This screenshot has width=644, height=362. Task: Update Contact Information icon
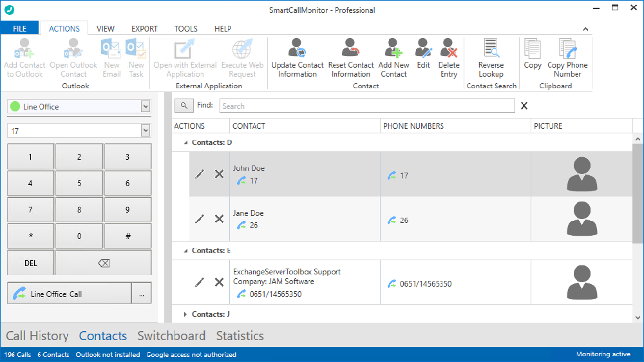click(298, 48)
